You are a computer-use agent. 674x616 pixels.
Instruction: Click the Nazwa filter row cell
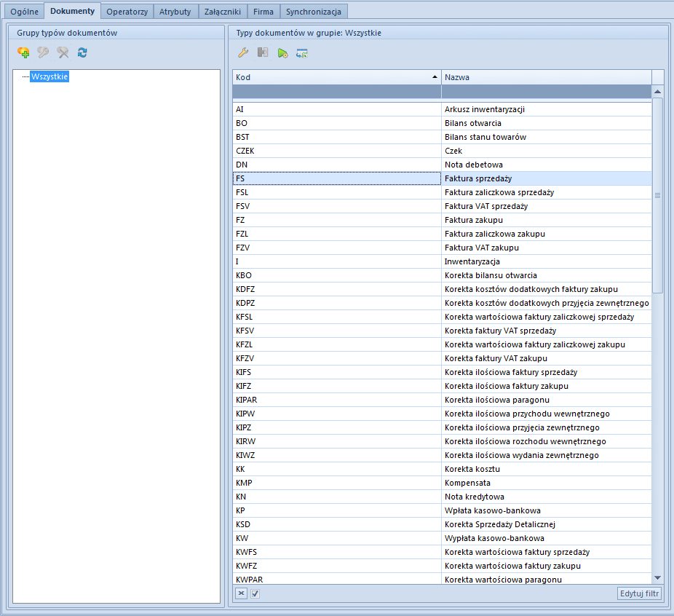[x=547, y=92]
